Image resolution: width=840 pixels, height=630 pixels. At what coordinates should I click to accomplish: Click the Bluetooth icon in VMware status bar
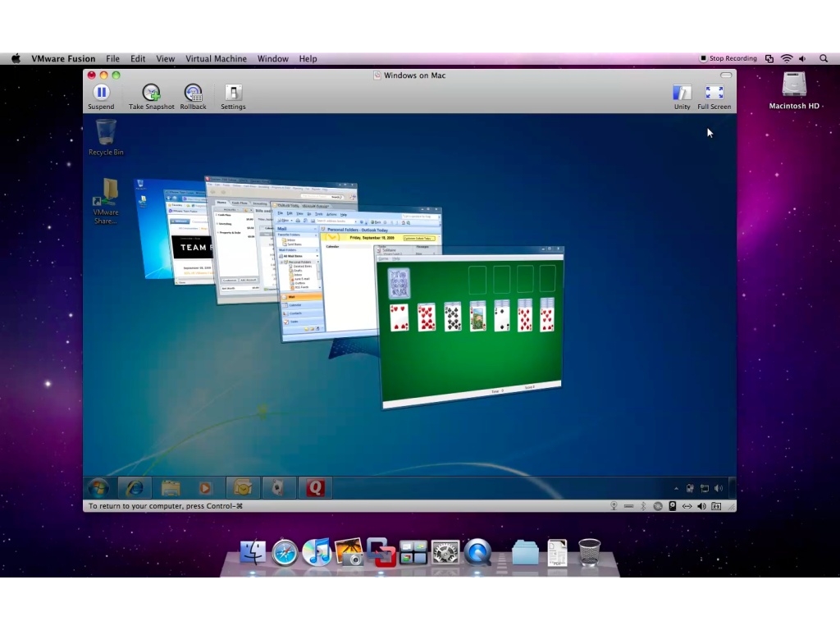click(643, 506)
